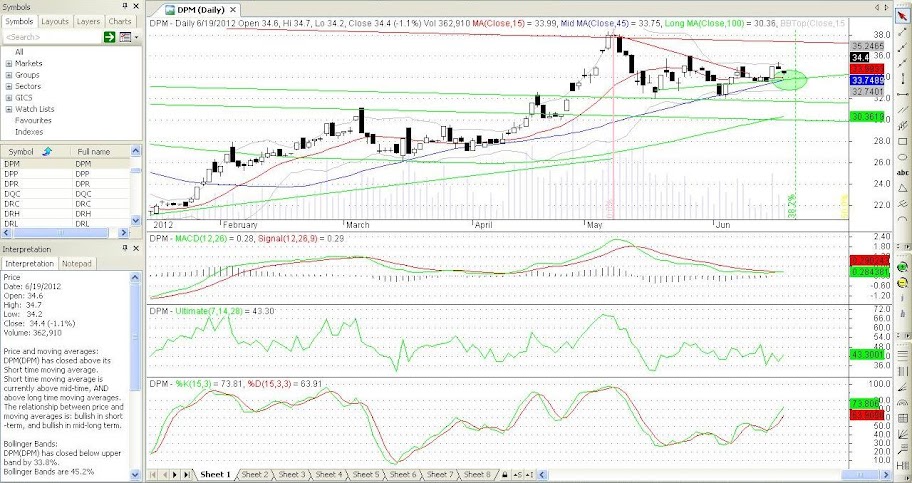The height and width of the screenshot is (483, 912).
Task: Select the DRL symbol row
Action: click(x=65, y=223)
